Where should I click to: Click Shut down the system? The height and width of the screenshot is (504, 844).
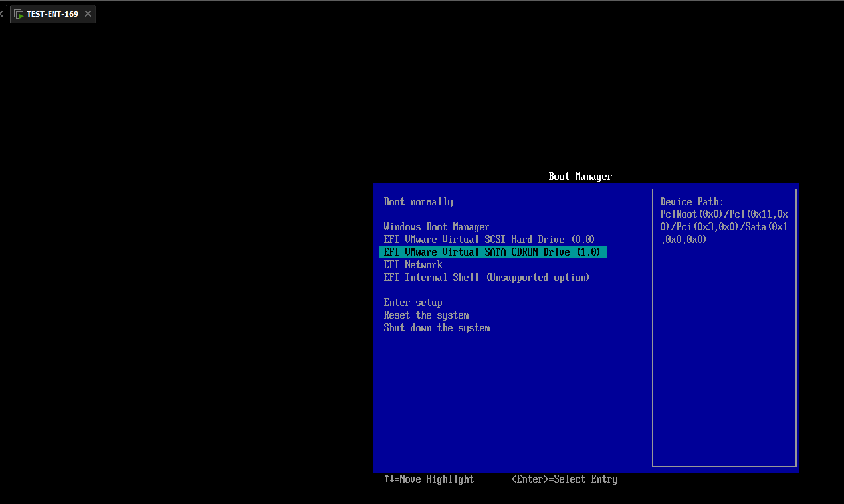(437, 328)
